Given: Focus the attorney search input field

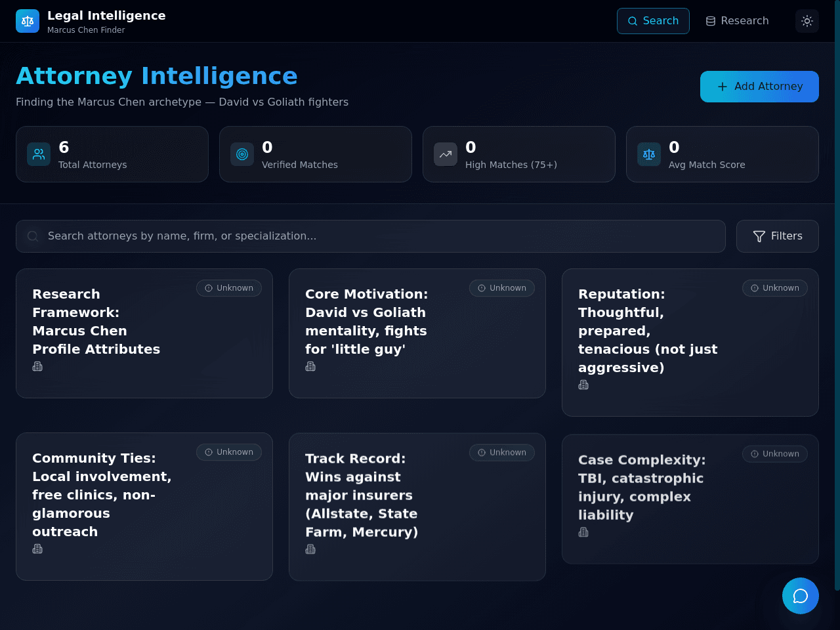Looking at the screenshot, I should click(x=371, y=236).
